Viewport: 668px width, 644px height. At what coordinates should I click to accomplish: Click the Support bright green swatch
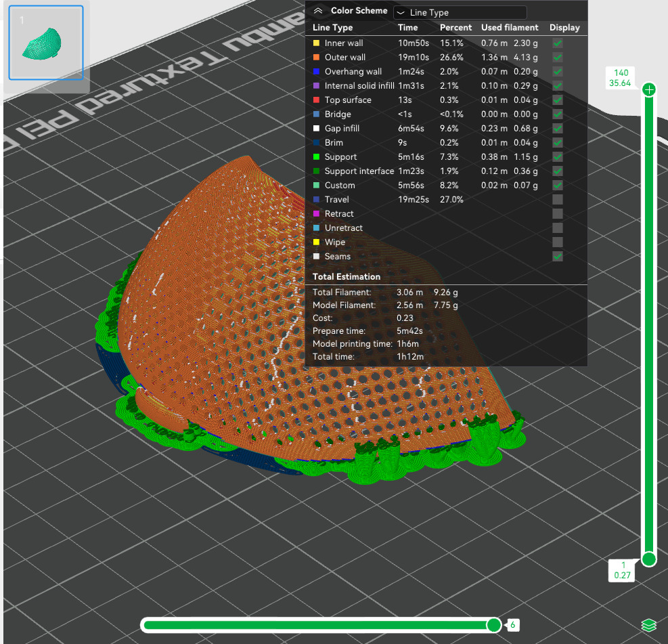click(316, 157)
